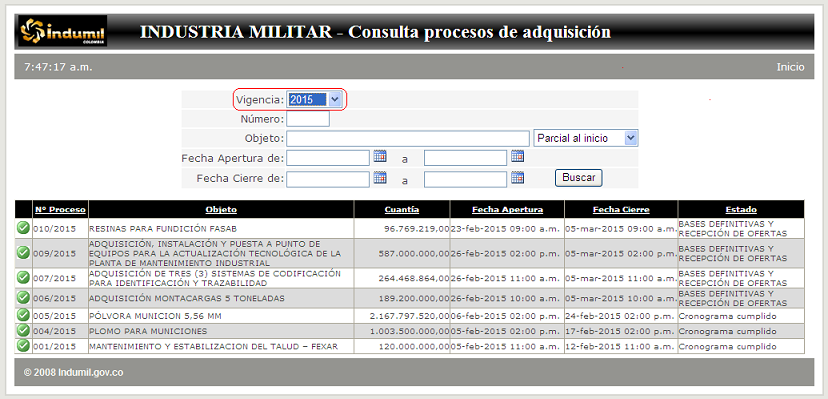Image resolution: width=828 pixels, height=399 pixels.
Task: Click 'PLOMO PARA MUNICIONES' text
Action: click(148, 331)
